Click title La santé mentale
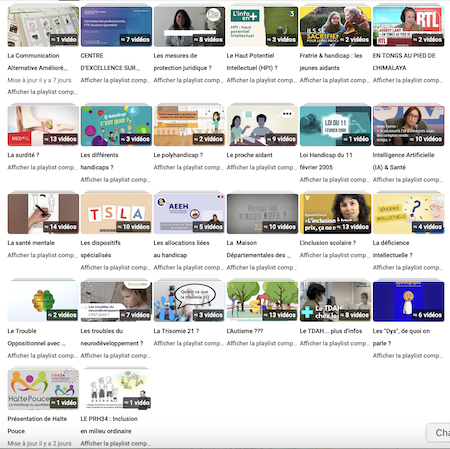This screenshot has height=449, width=450. pyautogui.click(x=31, y=243)
